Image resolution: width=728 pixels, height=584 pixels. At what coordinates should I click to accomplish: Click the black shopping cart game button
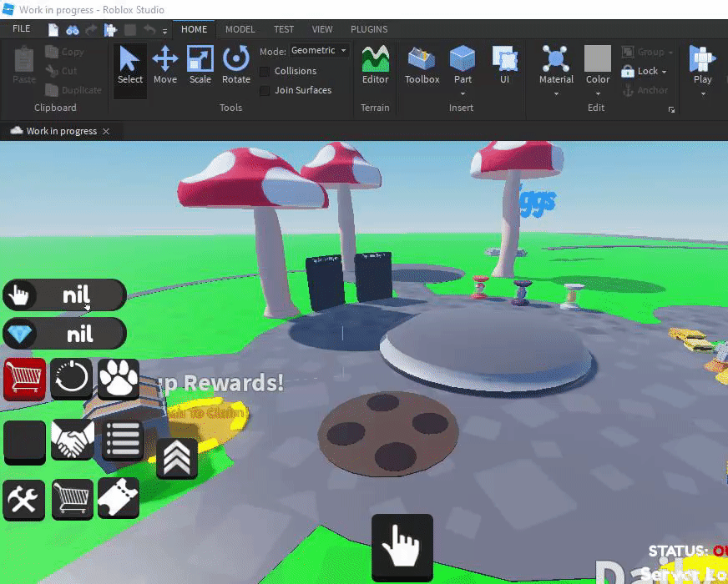coord(73,499)
